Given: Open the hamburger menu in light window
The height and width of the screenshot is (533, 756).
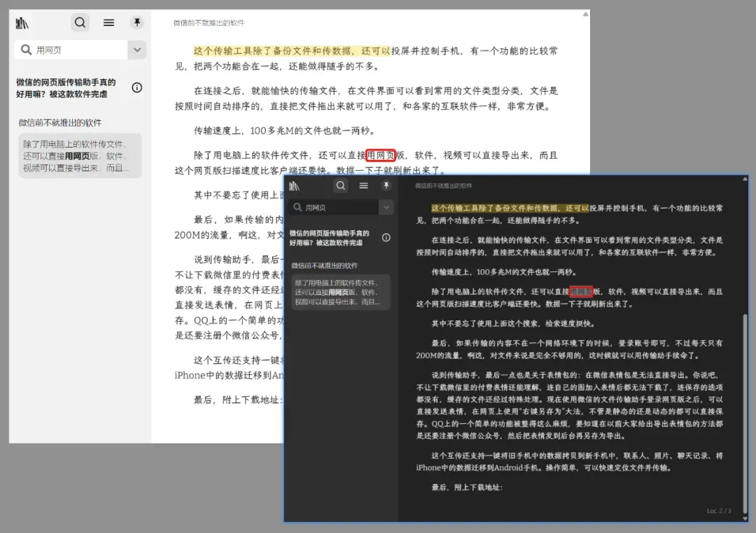Looking at the screenshot, I should pos(109,22).
